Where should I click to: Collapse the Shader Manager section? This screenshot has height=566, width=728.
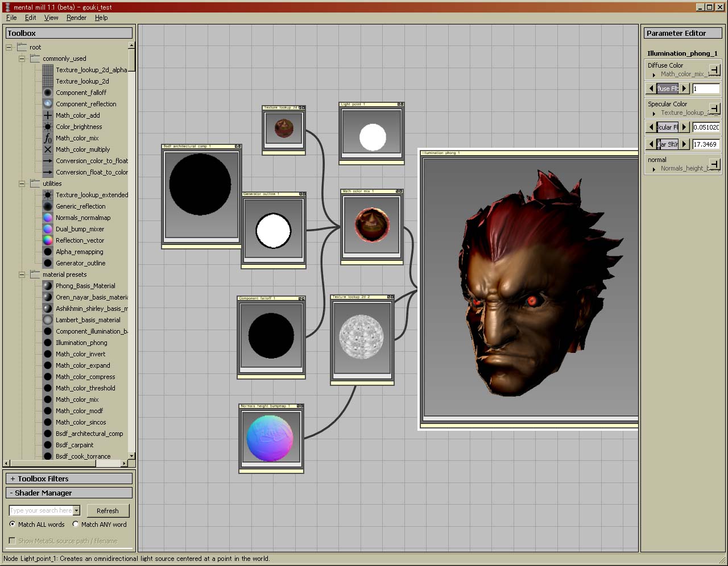pos(69,493)
